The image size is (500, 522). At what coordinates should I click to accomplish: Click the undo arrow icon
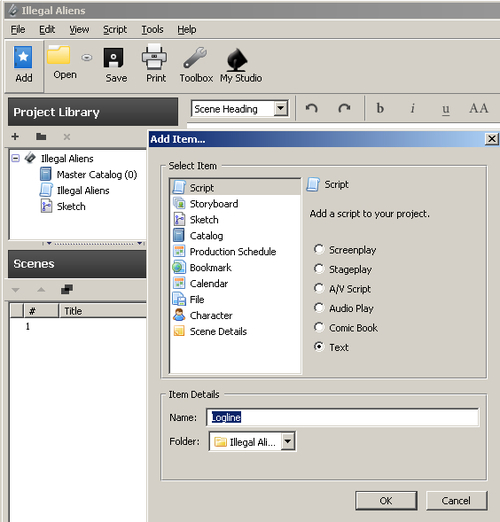click(312, 108)
